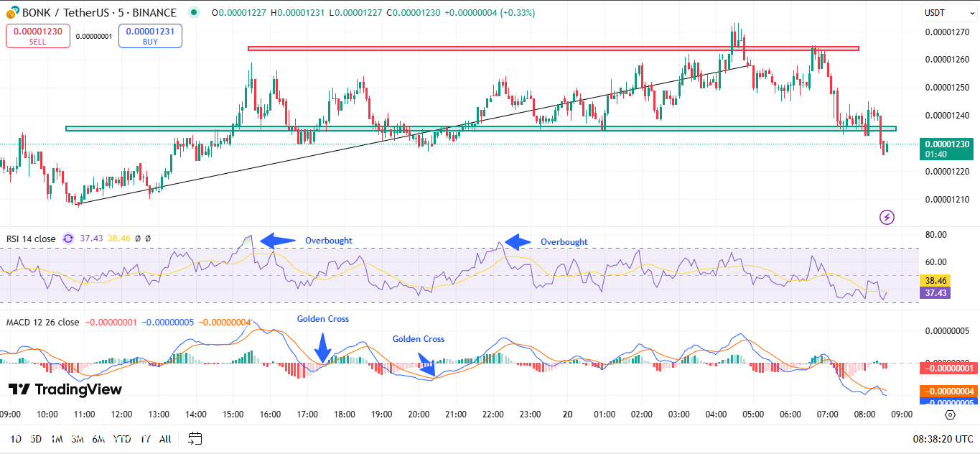Click the 0.00001210 price axis label
Screen dimensions: 980x454
click(948, 199)
